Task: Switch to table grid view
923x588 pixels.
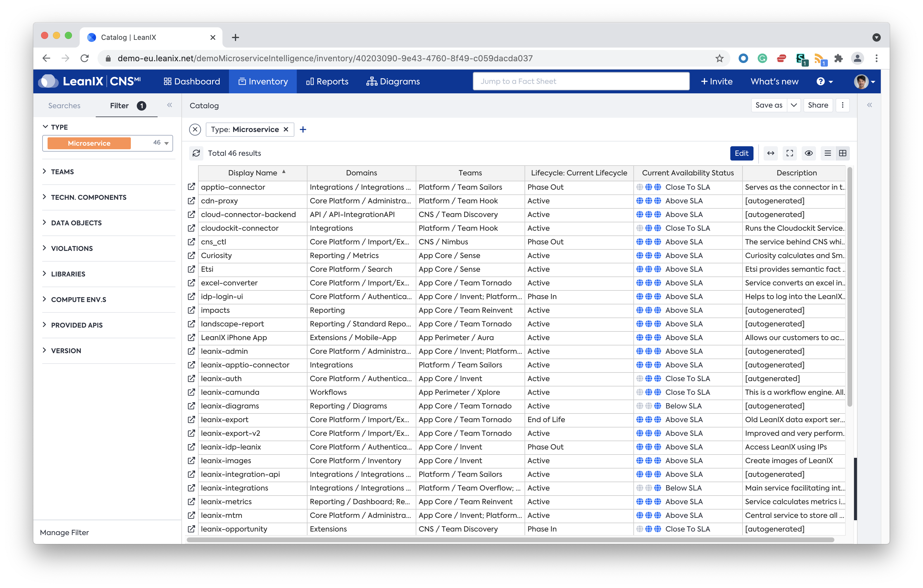Action: pyautogui.click(x=842, y=153)
